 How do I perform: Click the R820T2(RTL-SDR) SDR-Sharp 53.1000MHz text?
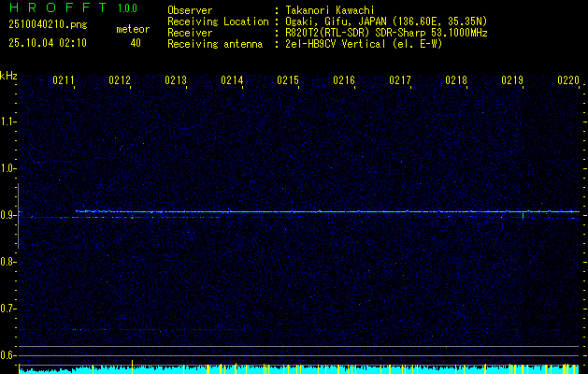click(x=386, y=33)
